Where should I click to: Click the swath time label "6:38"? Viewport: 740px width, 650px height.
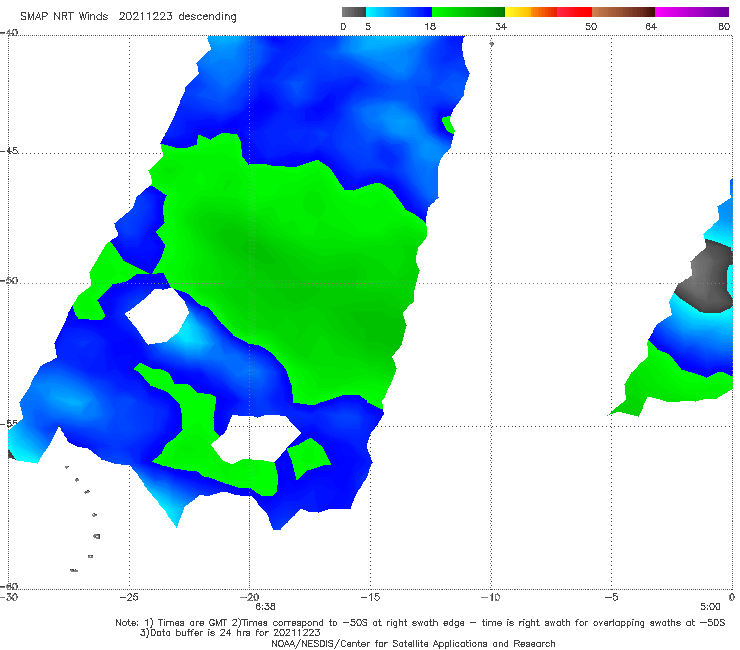265,607
